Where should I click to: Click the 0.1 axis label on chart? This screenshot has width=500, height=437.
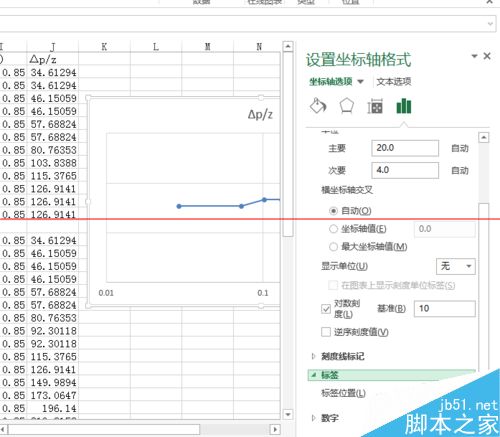tap(263, 293)
